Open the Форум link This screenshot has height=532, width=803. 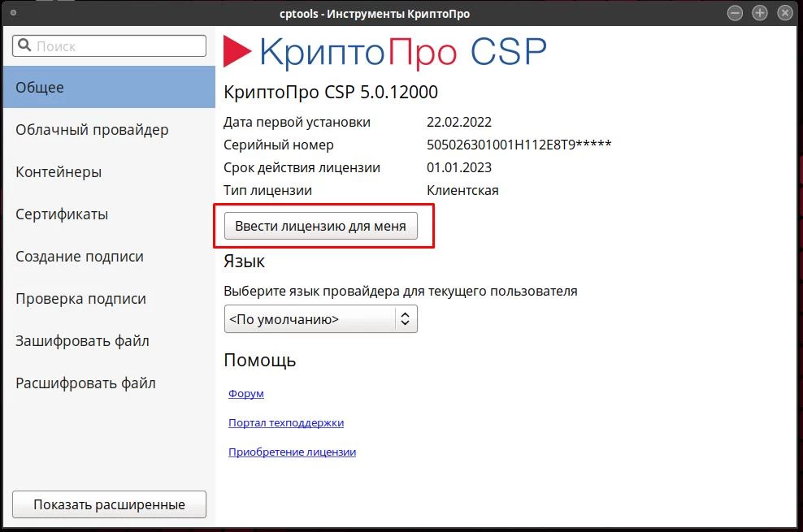[x=246, y=394]
